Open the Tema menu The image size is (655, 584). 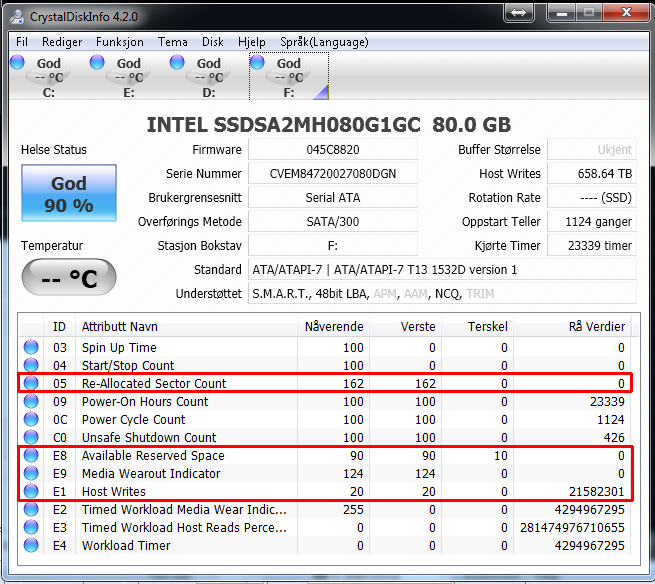point(173,42)
